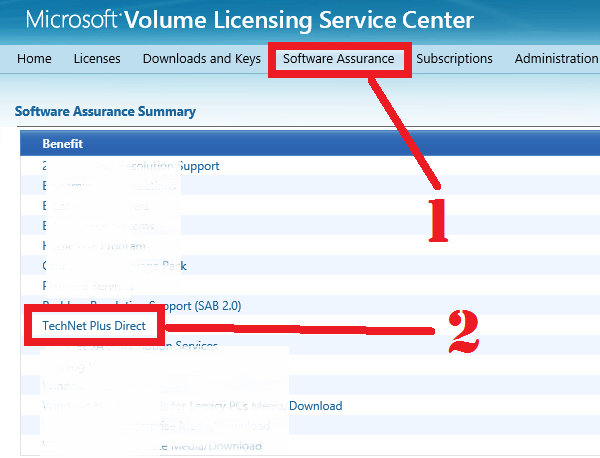This screenshot has width=600, height=458.
Task: Open Downloads and Keys menu
Action: 202,59
